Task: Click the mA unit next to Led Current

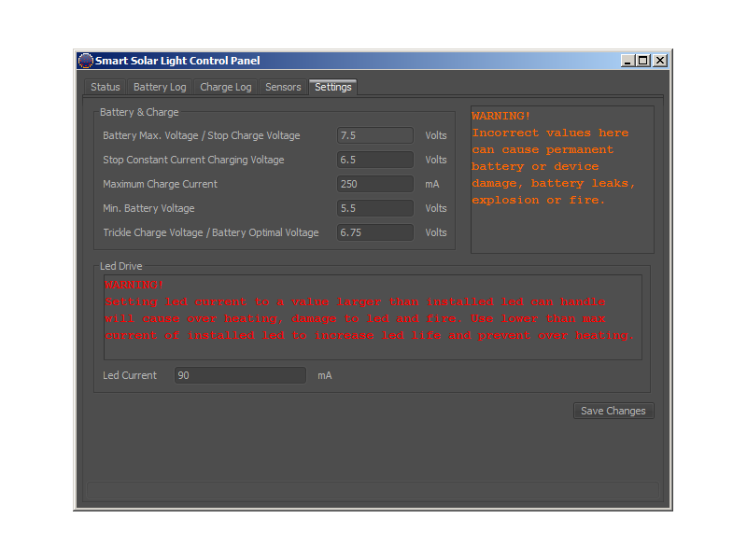Action: 325,376
